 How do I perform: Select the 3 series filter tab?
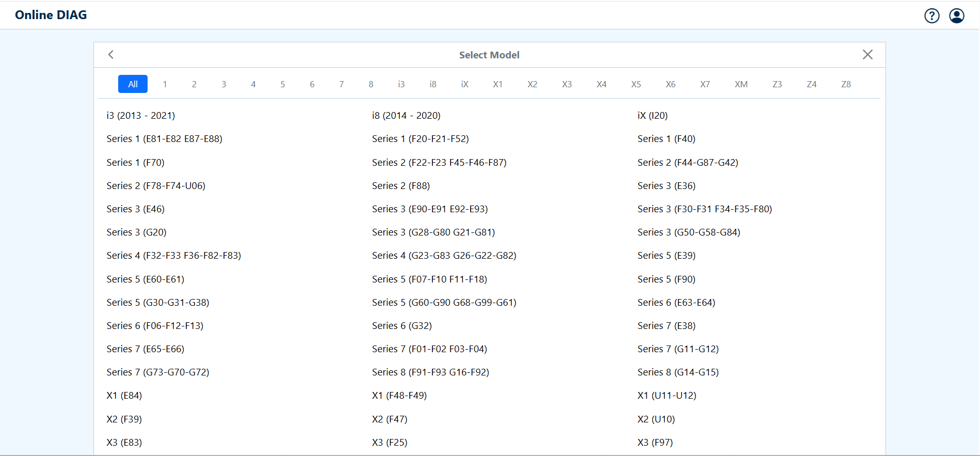click(x=223, y=84)
